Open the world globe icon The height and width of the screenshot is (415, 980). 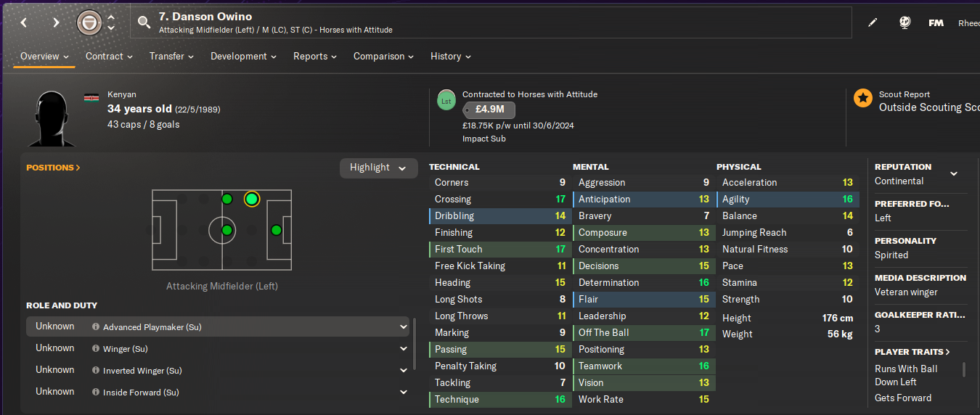905,22
